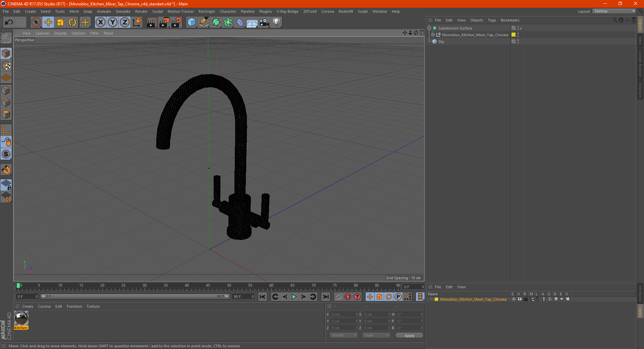Add a Light object
The image size is (644, 349).
(276, 22)
